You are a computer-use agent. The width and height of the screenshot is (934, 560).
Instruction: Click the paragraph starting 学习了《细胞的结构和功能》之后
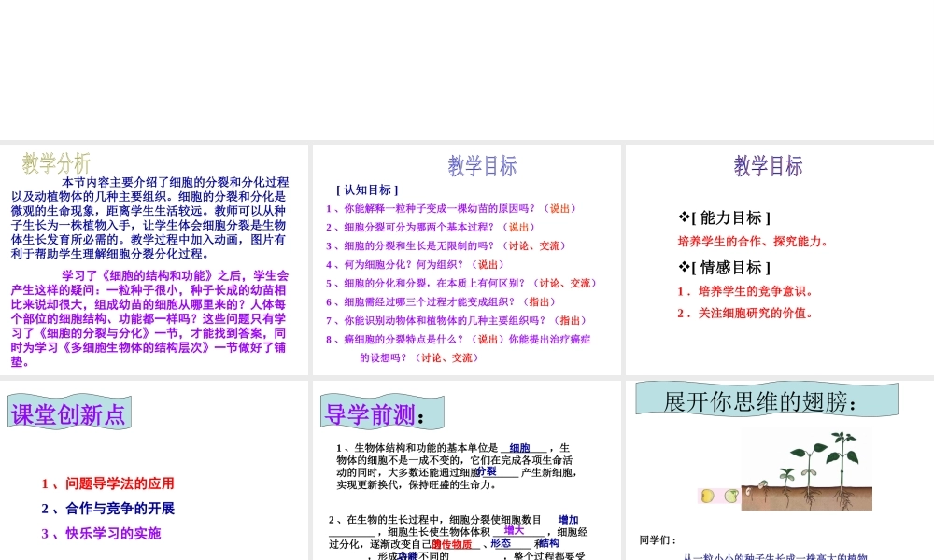coord(149,319)
